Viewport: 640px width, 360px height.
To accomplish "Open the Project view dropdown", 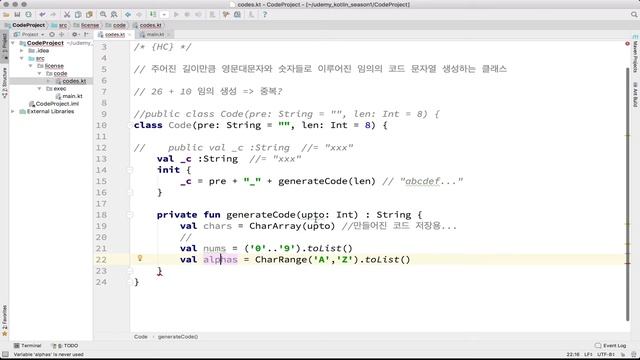I will click(x=29, y=35).
